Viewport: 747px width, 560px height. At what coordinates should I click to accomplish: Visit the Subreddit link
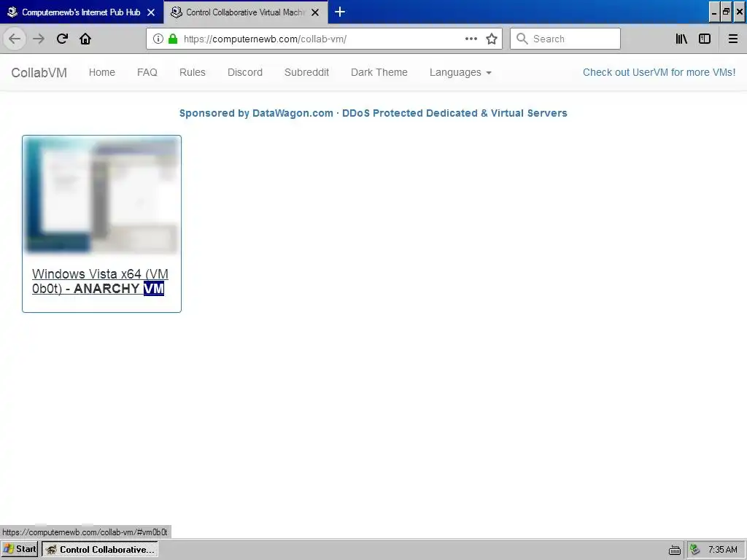(306, 72)
